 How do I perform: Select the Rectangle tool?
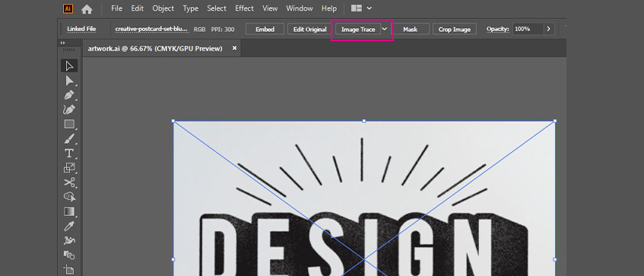point(69,124)
